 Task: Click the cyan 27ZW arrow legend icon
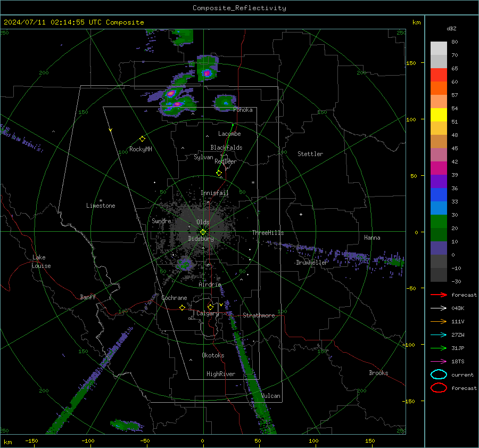tap(439, 335)
